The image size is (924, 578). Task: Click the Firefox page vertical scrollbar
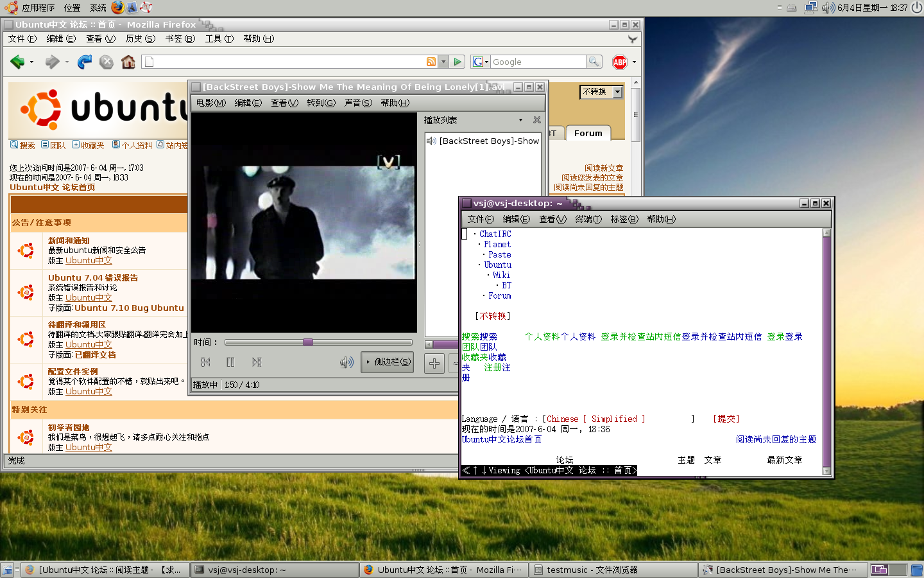(x=636, y=114)
